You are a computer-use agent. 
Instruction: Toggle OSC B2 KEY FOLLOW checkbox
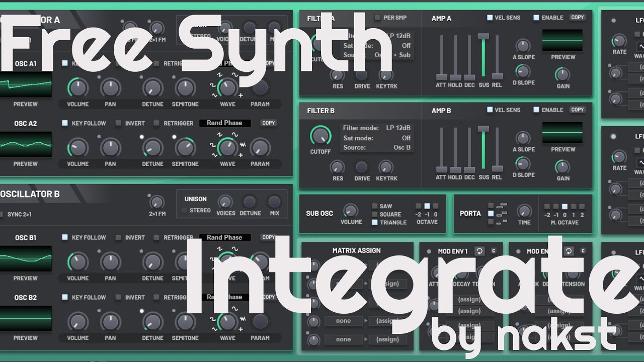[x=65, y=297]
